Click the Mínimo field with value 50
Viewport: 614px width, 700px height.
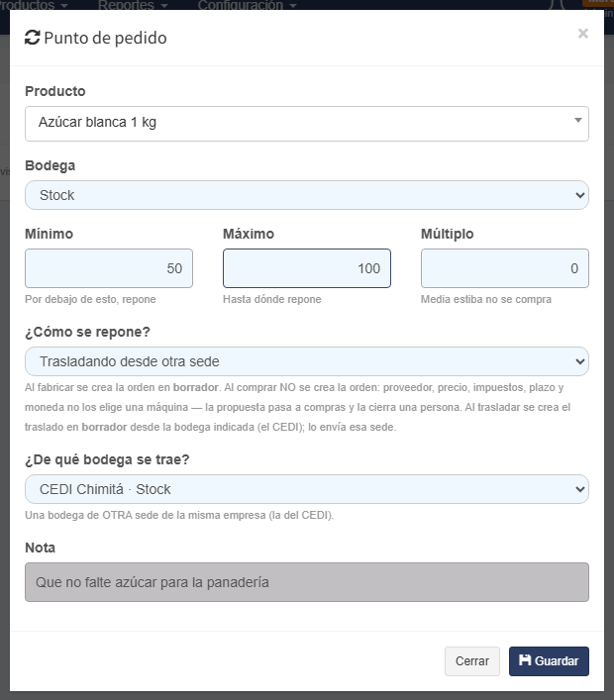coord(109,268)
